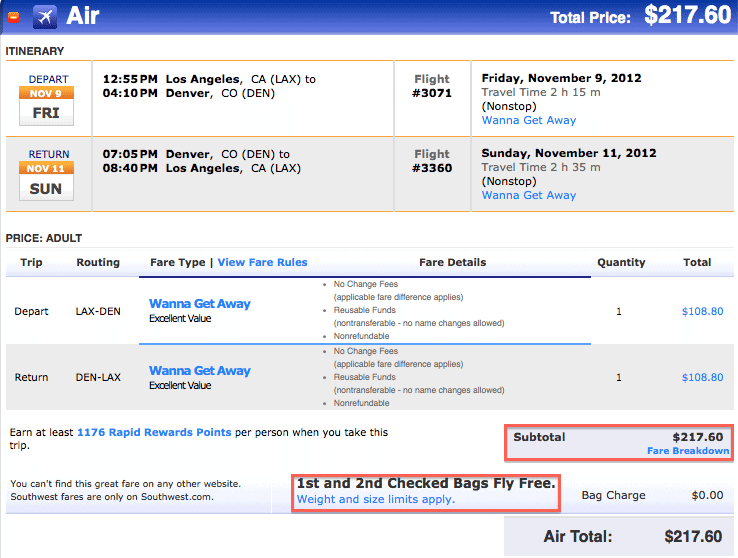Open the 1176 Rapid Rewards Points link
The height and width of the screenshot is (558, 738).
[154, 432]
